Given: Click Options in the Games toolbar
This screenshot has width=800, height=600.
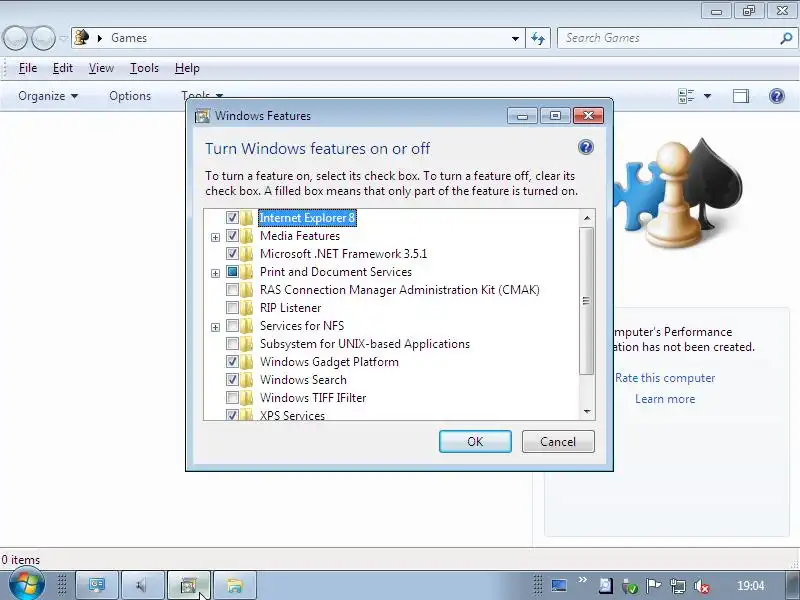Looking at the screenshot, I should pos(130,96).
